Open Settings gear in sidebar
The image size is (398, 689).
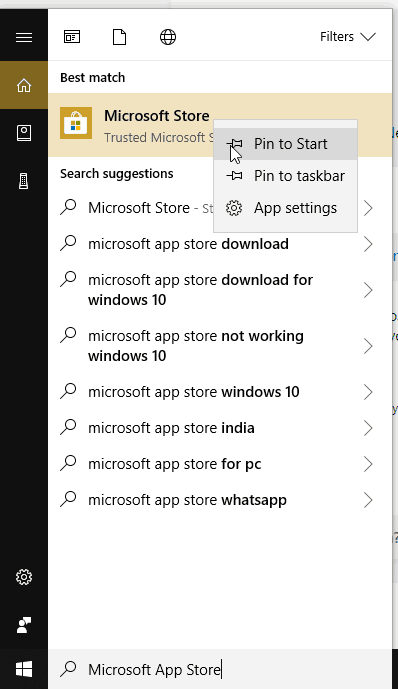click(x=24, y=577)
